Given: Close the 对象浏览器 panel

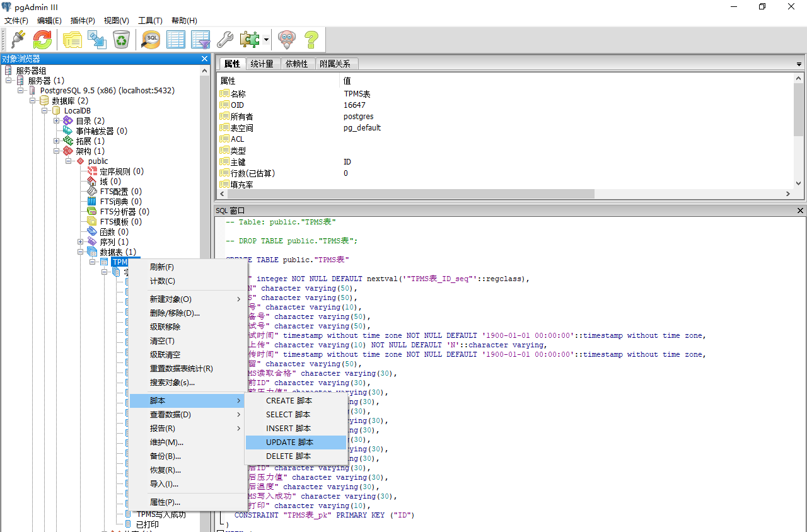Looking at the screenshot, I should coord(204,59).
